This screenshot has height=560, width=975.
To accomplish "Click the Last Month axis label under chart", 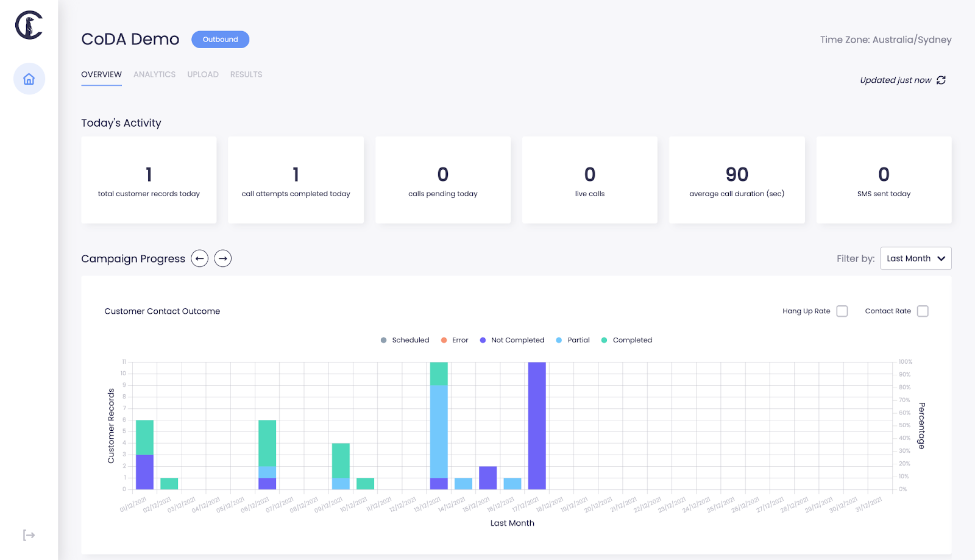I will tap(512, 523).
